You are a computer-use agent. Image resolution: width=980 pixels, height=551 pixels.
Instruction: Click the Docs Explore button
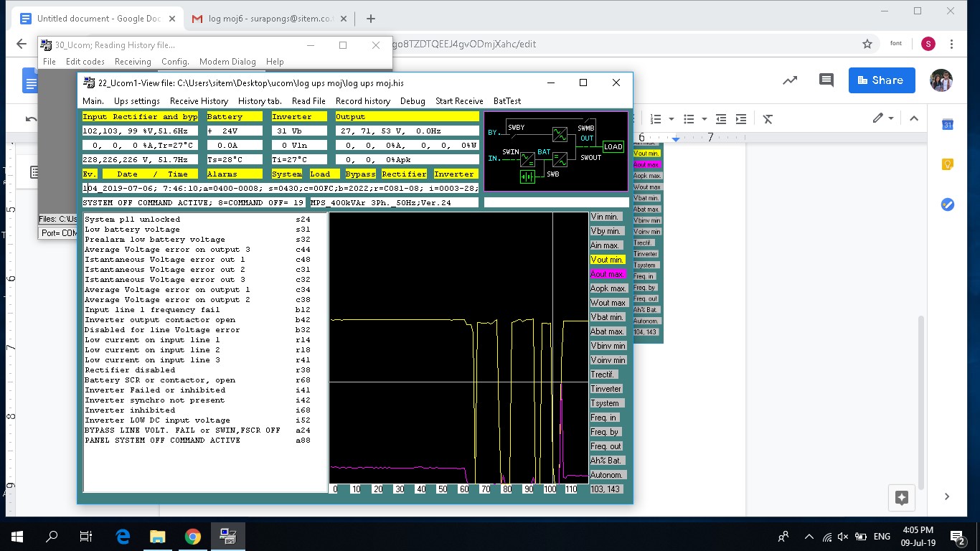pyautogui.click(x=902, y=497)
